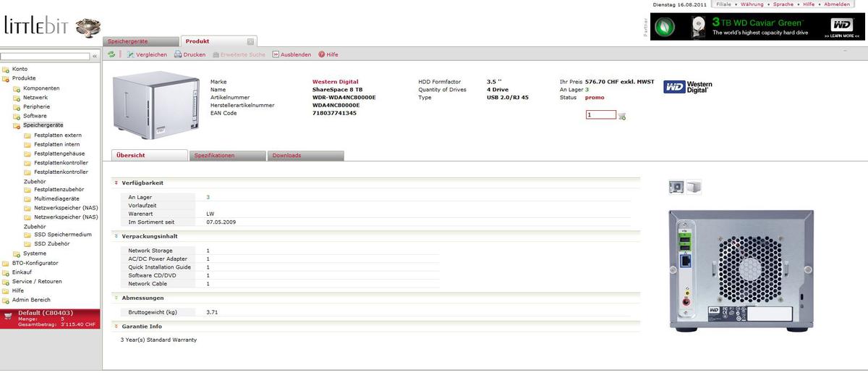This screenshot has width=868, height=373.
Task: Print the product page with Drucken
Action: (190, 54)
